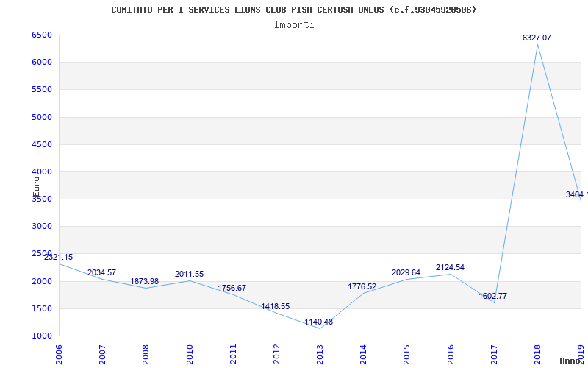Click the 4500 y-axis tick label
588x368 pixels.
tap(42, 144)
